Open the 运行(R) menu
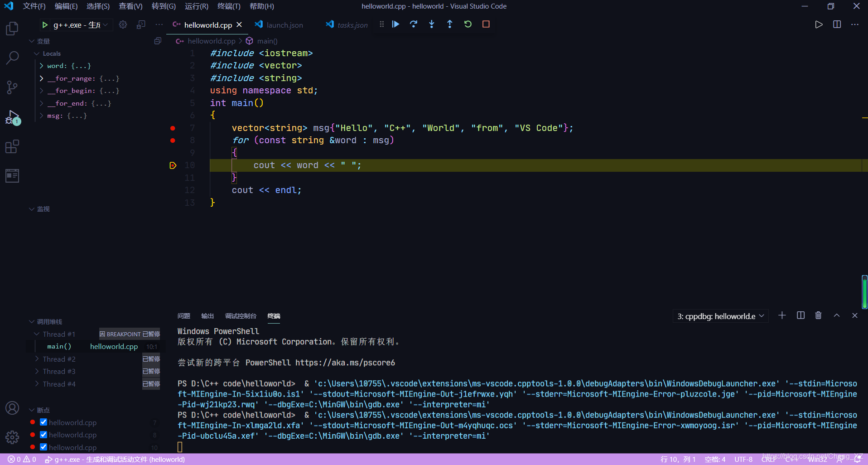 pos(197,6)
